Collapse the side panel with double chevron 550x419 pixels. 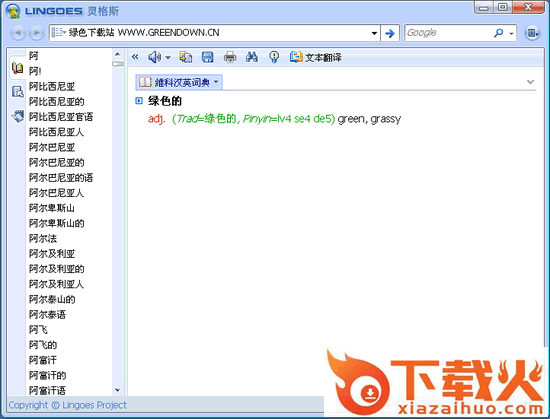(x=135, y=56)
